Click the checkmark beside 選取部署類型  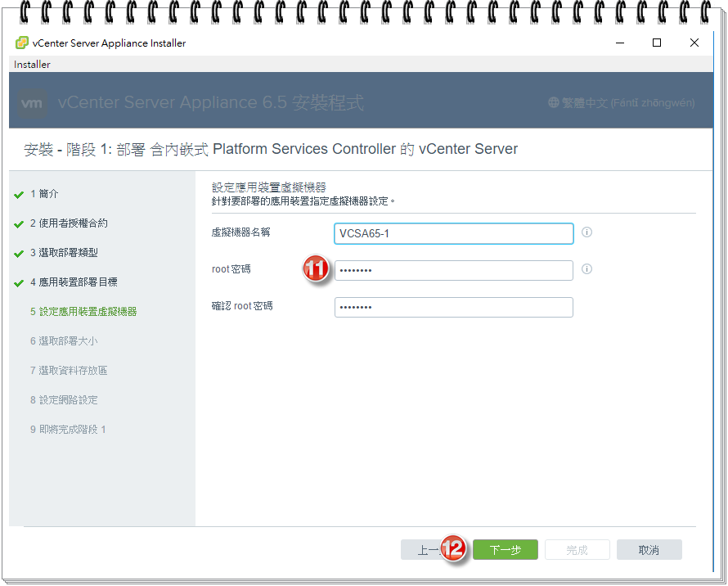[19, 254]
